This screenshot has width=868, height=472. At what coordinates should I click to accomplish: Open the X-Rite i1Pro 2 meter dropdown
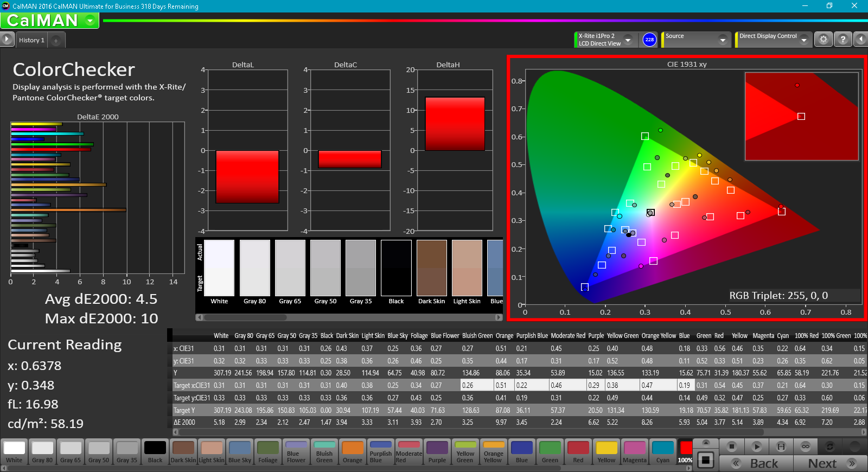[x=628, y=40]
